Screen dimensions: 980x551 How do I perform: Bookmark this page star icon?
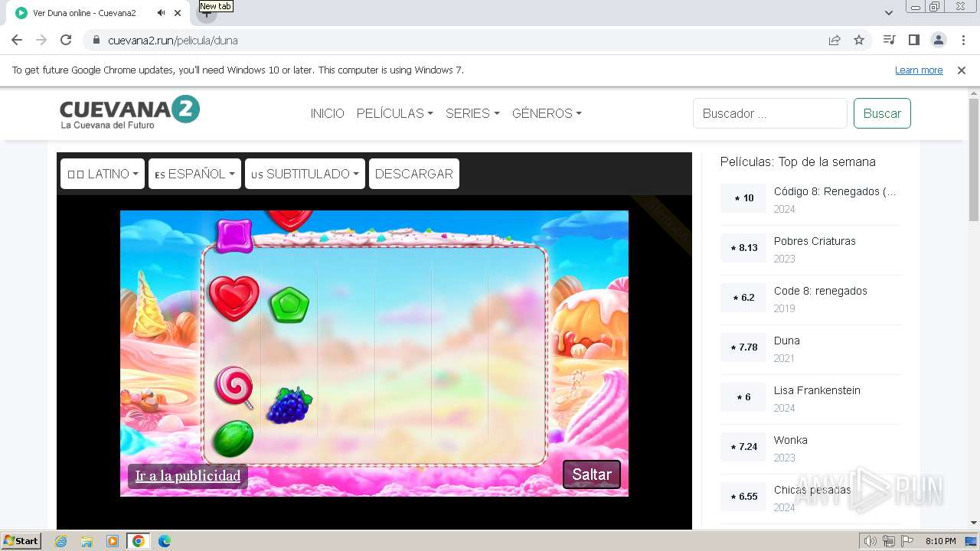point(859,40)
